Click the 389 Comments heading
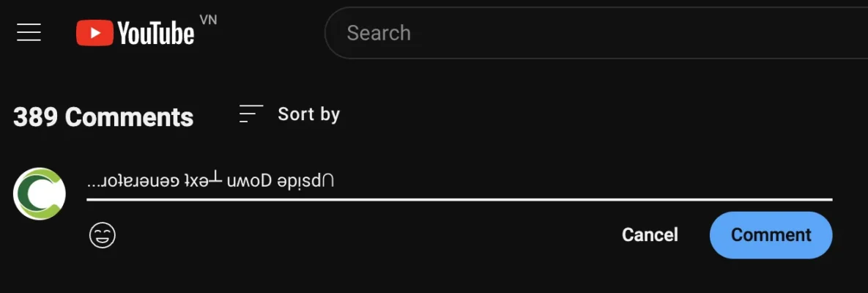 click(x=103, y=116)
